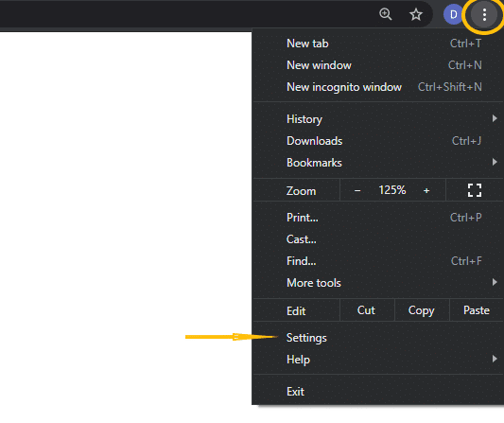Decrease zoom with the minus button

(357, 191)
